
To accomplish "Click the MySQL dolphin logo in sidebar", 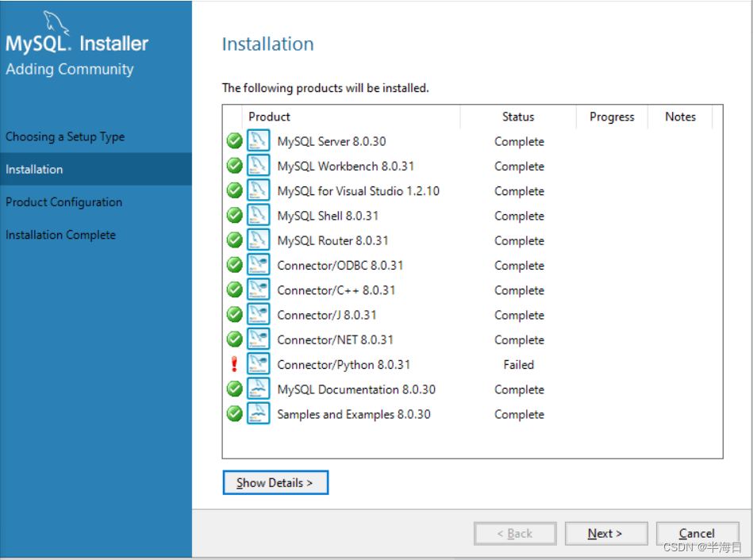I will [x=56, y=22].
